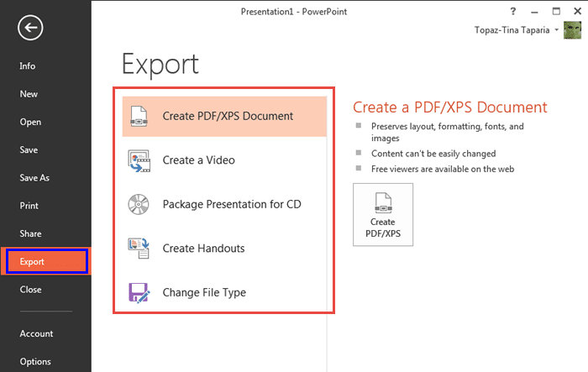Open the New tab
Image resolution: width=588 pixels, height=372 pixels.
coord(29,94)
